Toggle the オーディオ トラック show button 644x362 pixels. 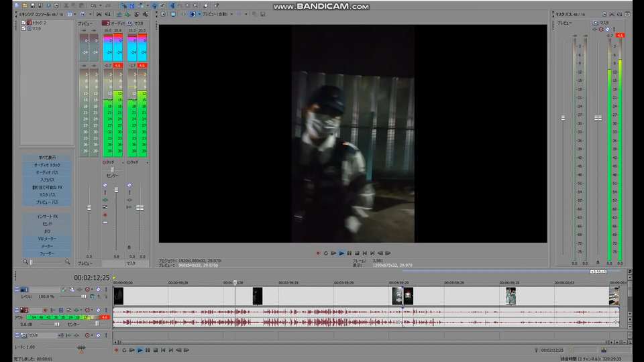[47, 165]
